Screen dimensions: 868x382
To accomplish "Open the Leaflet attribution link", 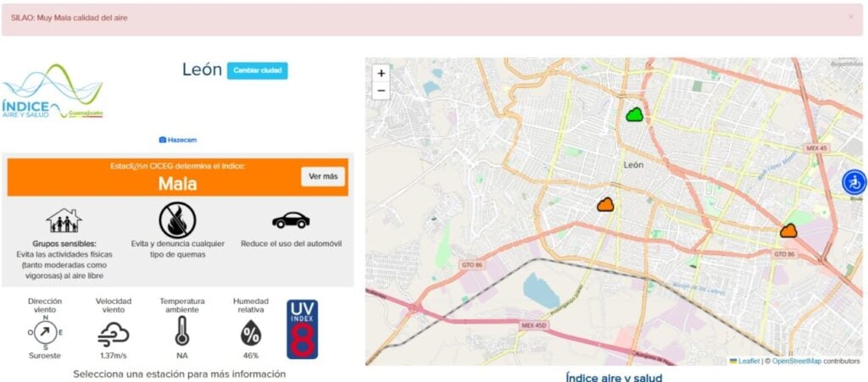I will pyautogui.click(x=747, y=361).
